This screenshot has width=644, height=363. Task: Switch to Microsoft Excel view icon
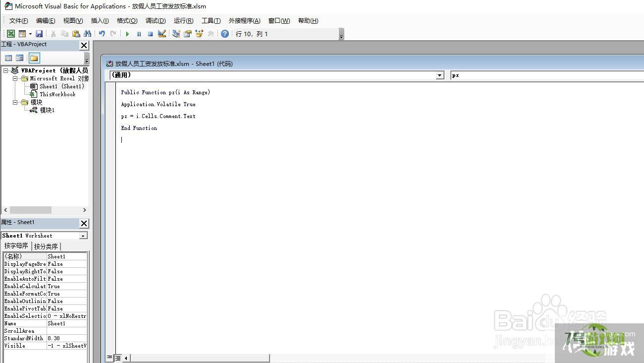[10, 34]
